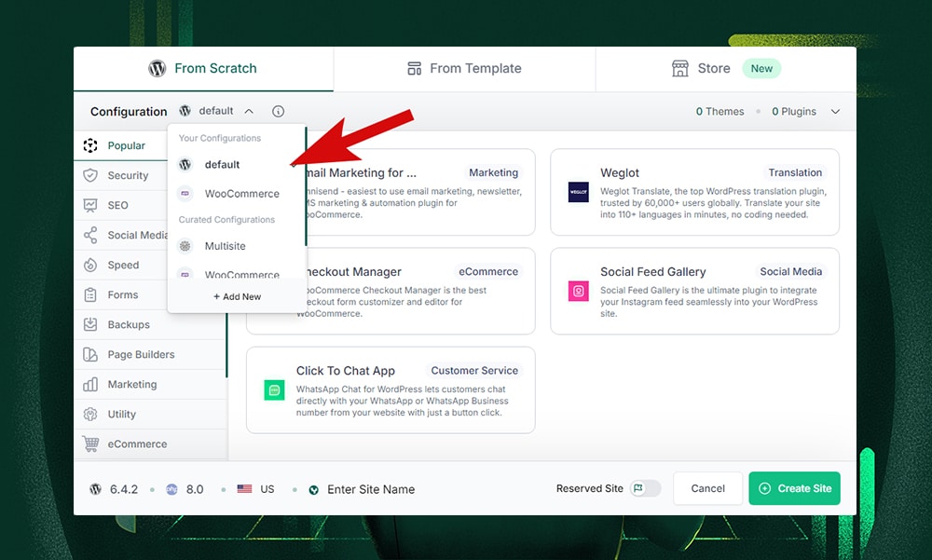932x560 pixels.
Task: Click the Weglot logo icon
Action: coord(579,192)
